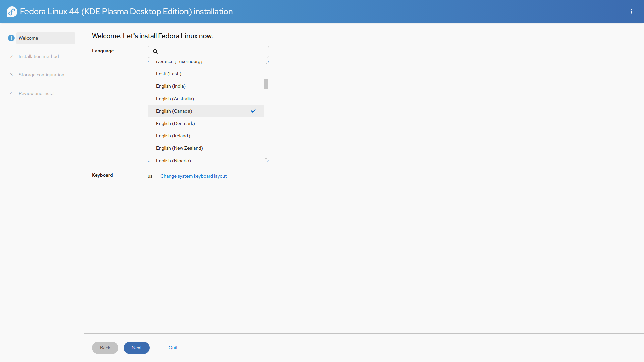
Task: Click the Next button
Action: (x=137, y=348)
